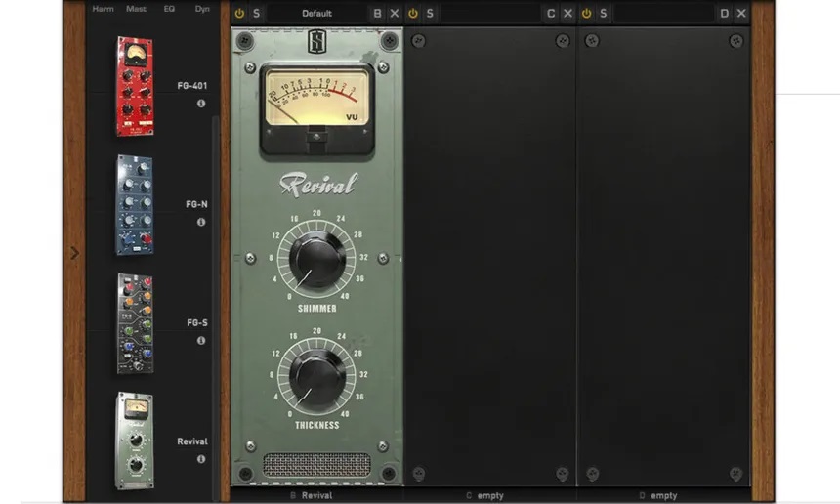Clear slot D with its X button
The width and height of the screenshot is (840, 504).
pos(741,14)
